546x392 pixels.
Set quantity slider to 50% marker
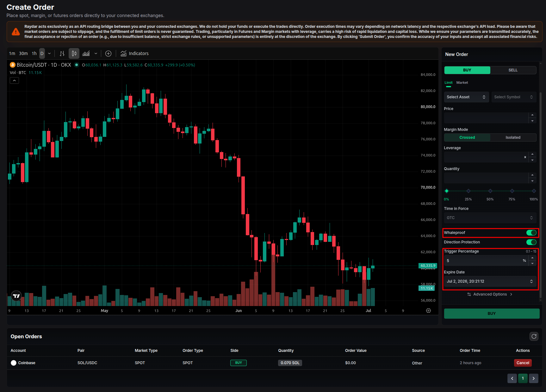click(x=490, y=191)
